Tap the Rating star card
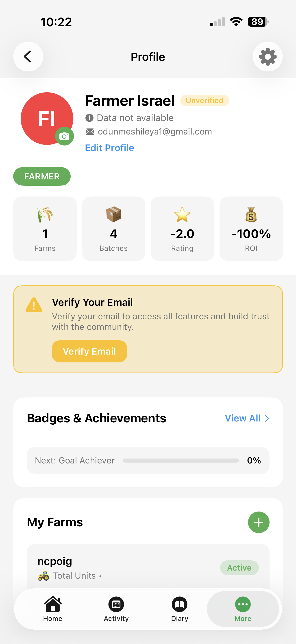This screenshot has height=644, width=296. [x=182, y=229]
